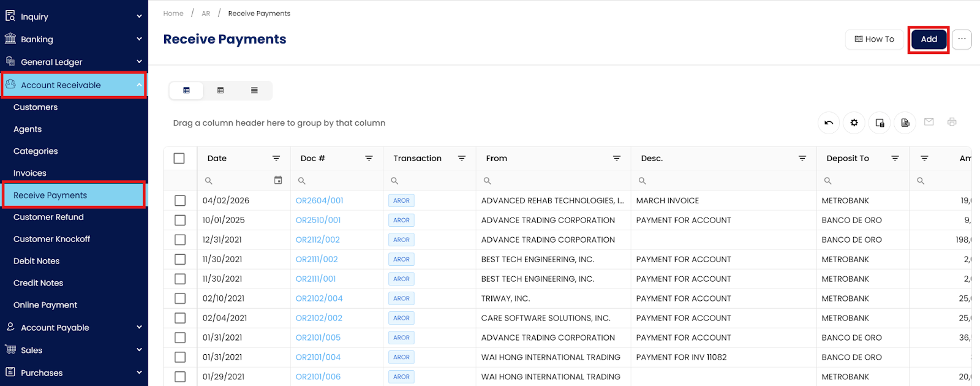Select the third compact view layout icon
980x386 pixels.
pyautogui.click(x=254, y=90)
